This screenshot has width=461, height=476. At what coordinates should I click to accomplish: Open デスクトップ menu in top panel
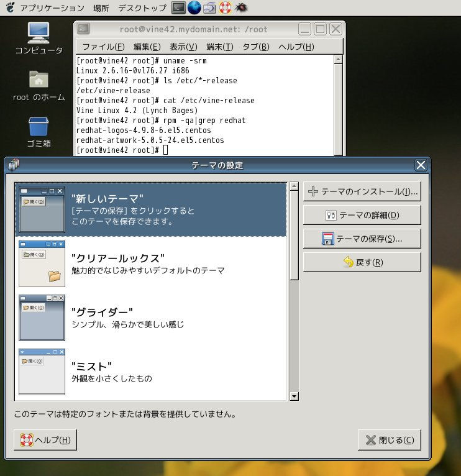point(142,8)
